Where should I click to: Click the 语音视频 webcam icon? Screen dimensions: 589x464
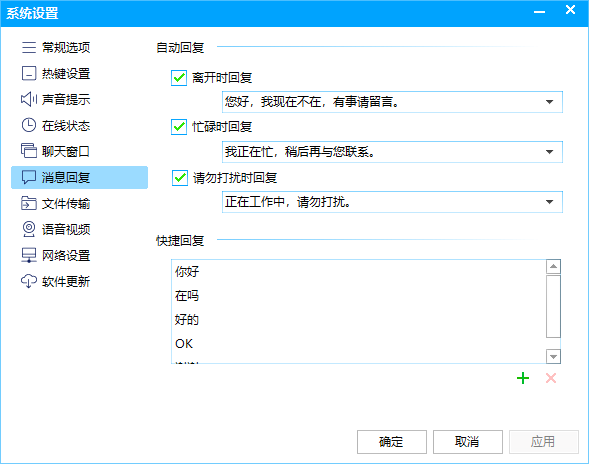(29, 229)
